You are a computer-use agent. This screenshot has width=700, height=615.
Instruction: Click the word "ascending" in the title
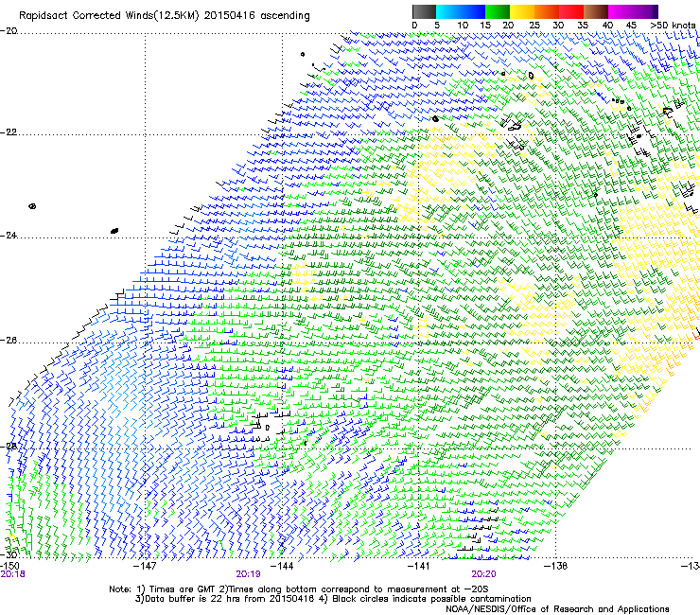(285, 16)
